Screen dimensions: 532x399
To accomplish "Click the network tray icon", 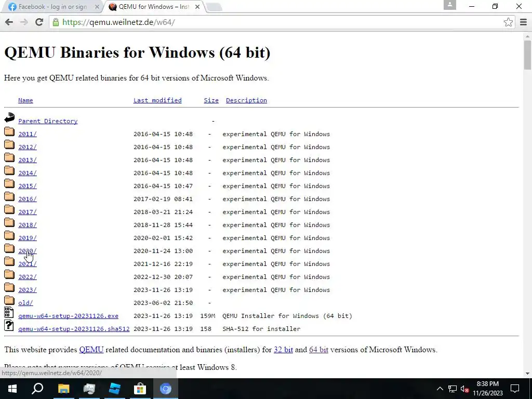I will pyautogui.click(x=453, y=389).
